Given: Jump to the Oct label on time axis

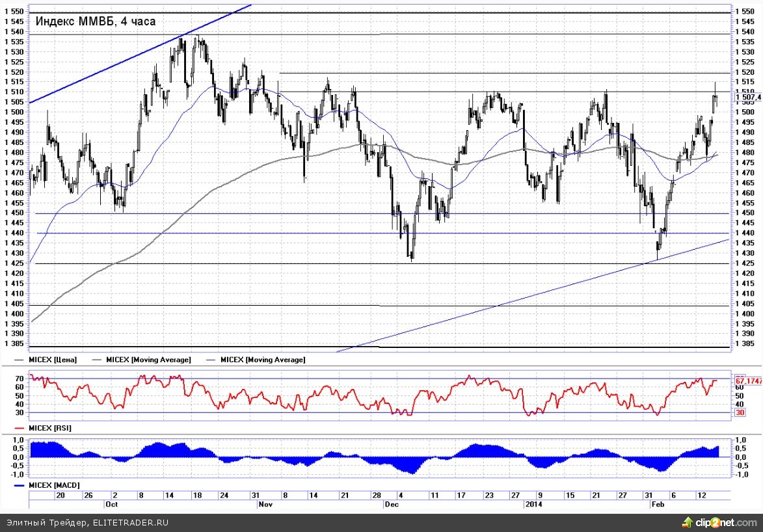Looking at the screenshot, I should [x=111, y=504].
